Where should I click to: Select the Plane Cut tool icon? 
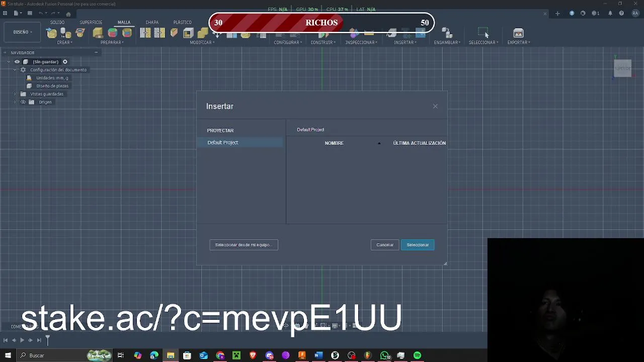(174, 33)
